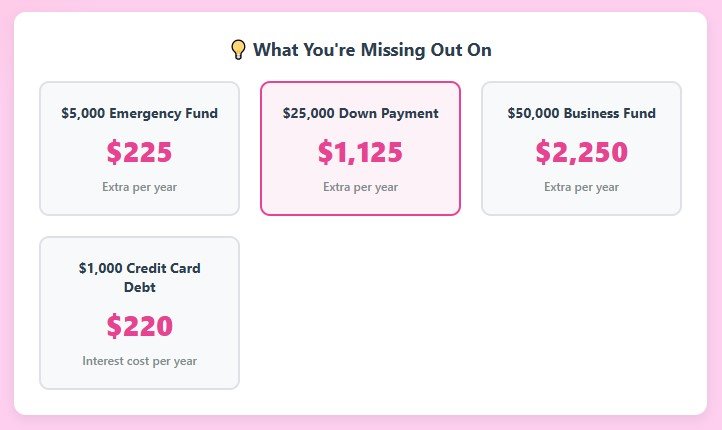Viewport: 722px width, 430px height.
Task: Click the $225 amount
Action: coord(140,152)
